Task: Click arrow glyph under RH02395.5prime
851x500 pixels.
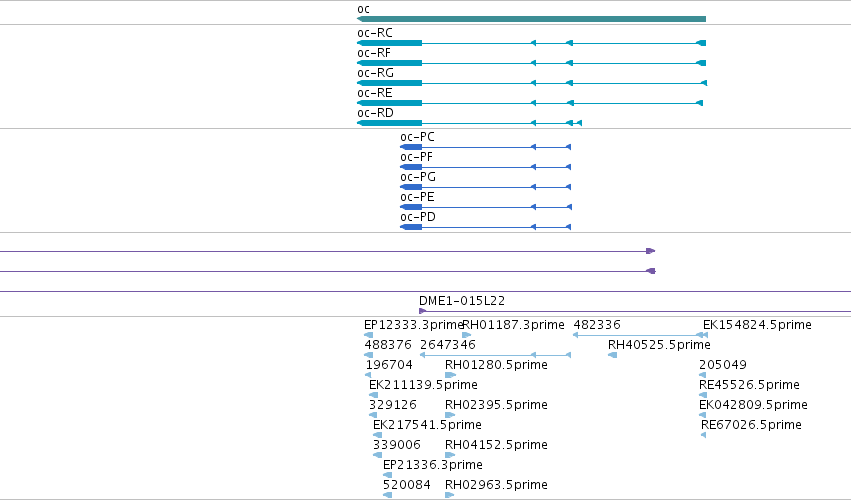Action: pos(450,415)
